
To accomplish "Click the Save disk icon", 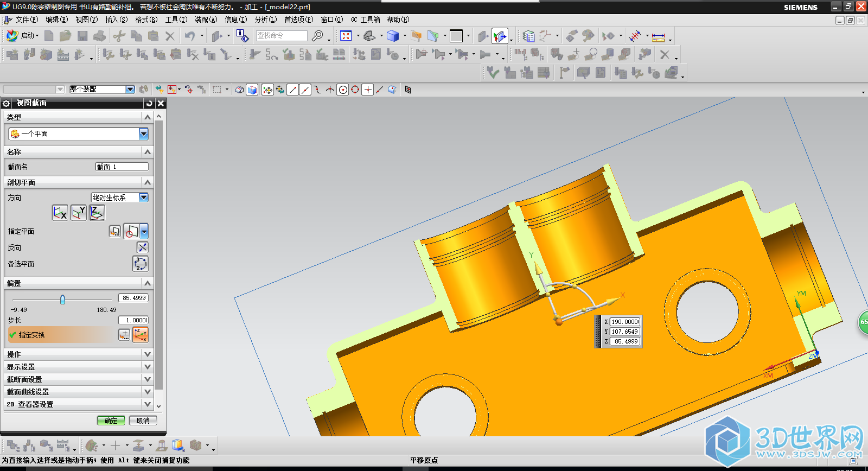I will pos(82,36).
